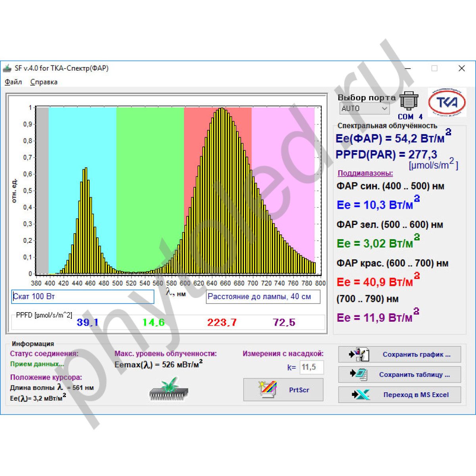Open the AUTO port selection dropdown
The image size is (476, 476).
coord(365,108)
